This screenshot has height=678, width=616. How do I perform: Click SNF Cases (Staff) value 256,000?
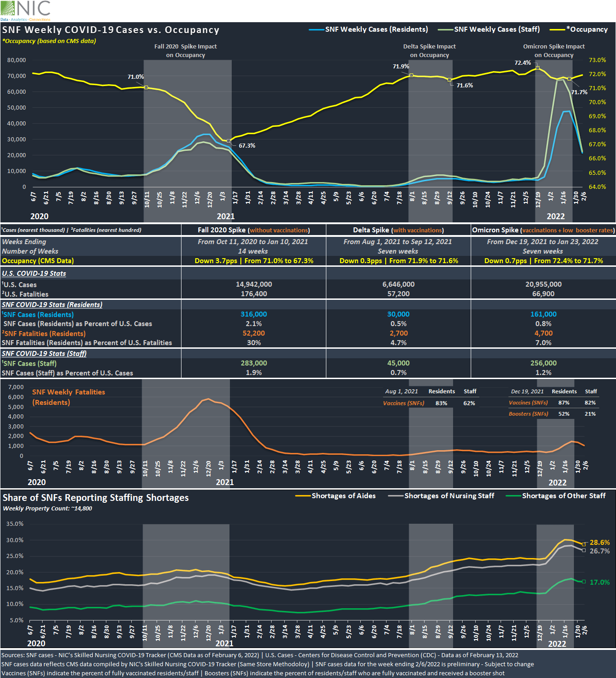pyautogui.click(x=544, y=363)
